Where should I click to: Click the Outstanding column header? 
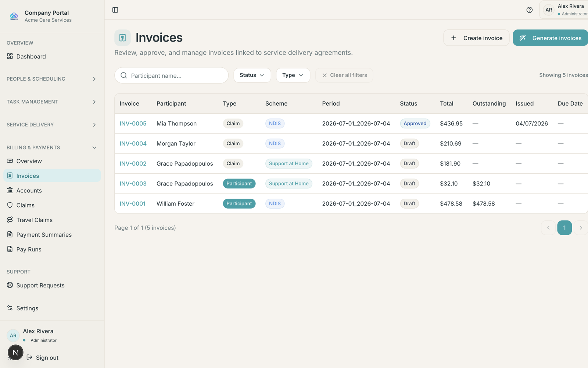point(489,103)
